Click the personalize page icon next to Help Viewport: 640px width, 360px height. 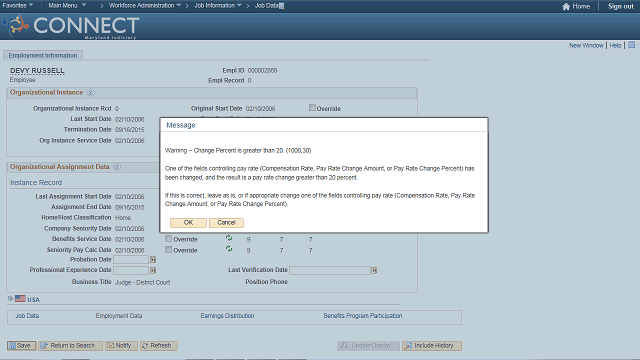631,45
